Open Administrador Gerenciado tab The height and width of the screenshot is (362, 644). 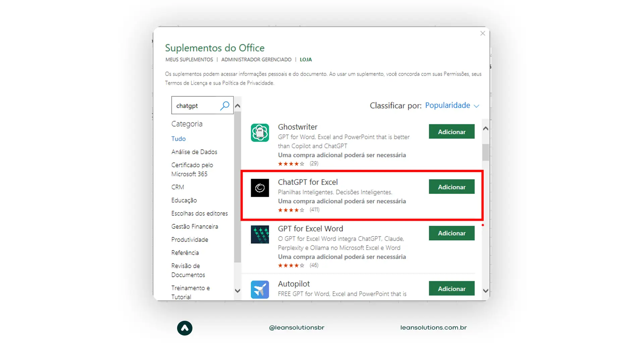[256, 60]
